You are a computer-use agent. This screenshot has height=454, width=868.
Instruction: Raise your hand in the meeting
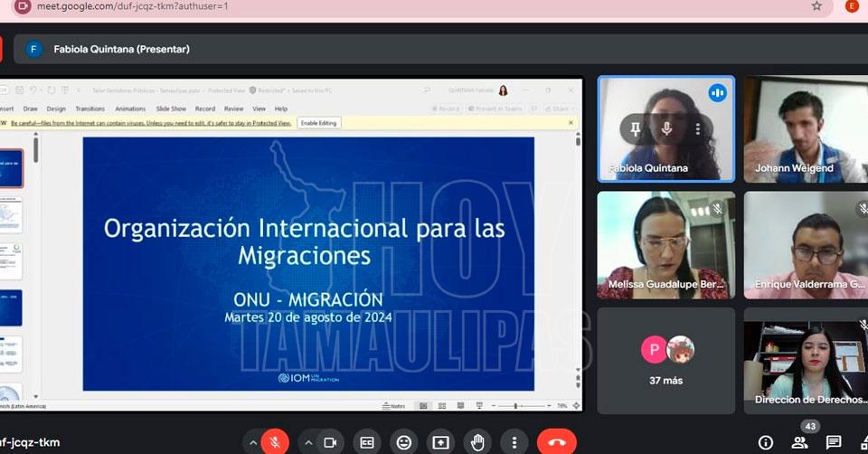pos(477,442)
